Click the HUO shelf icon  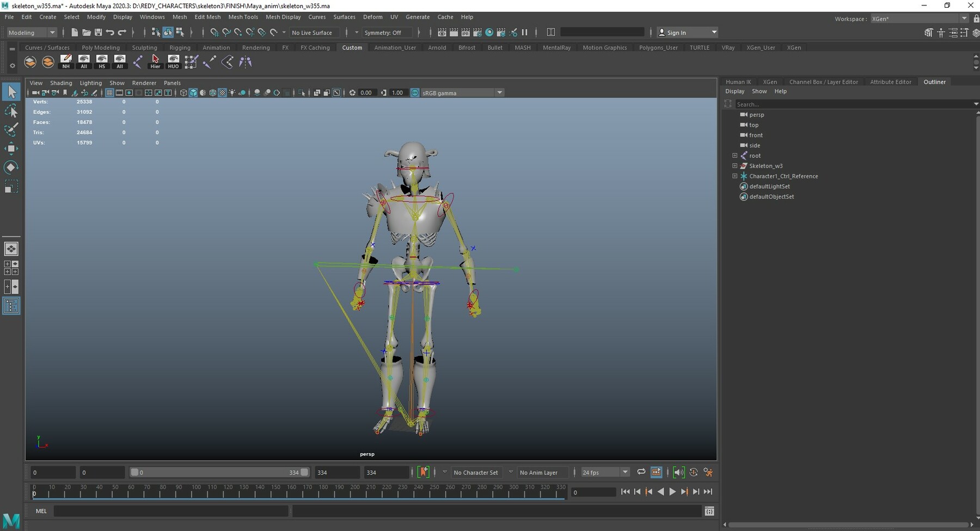point(173,61)
